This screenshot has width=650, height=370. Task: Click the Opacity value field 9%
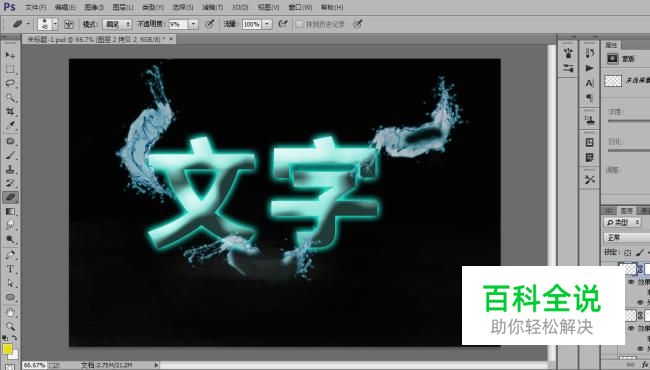[x=178, y=24]
